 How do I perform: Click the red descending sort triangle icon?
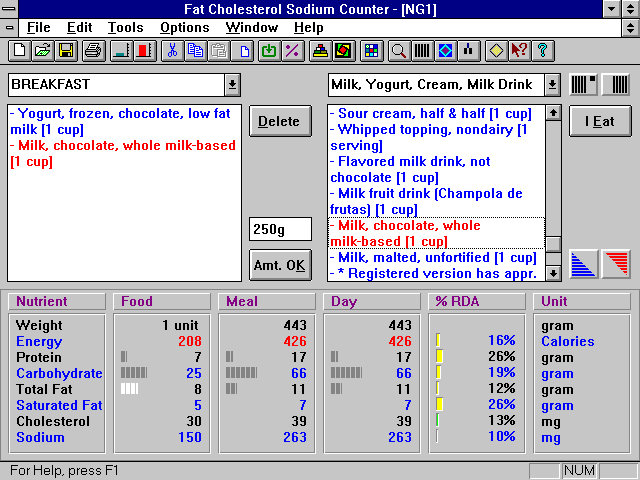tap(616, 263)
